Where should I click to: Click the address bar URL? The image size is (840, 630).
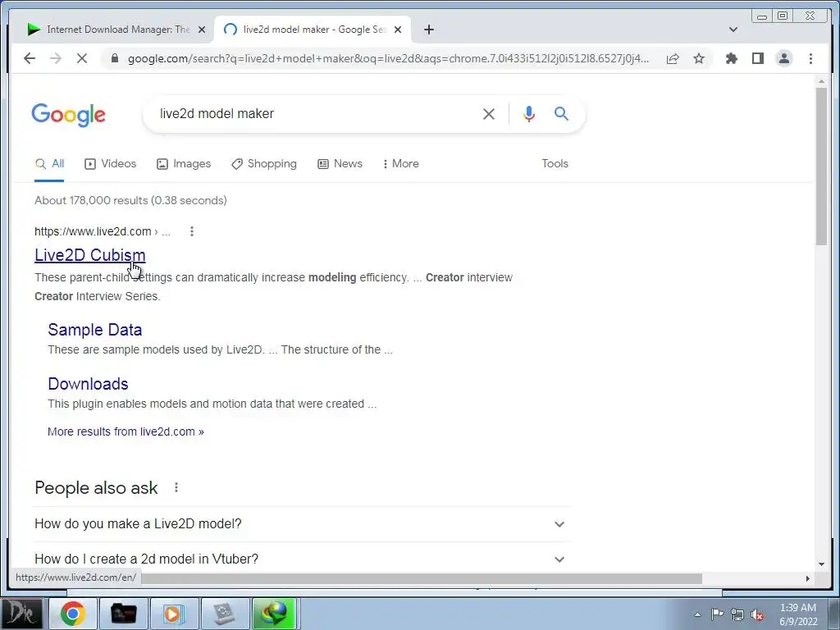tap(388, 58)
